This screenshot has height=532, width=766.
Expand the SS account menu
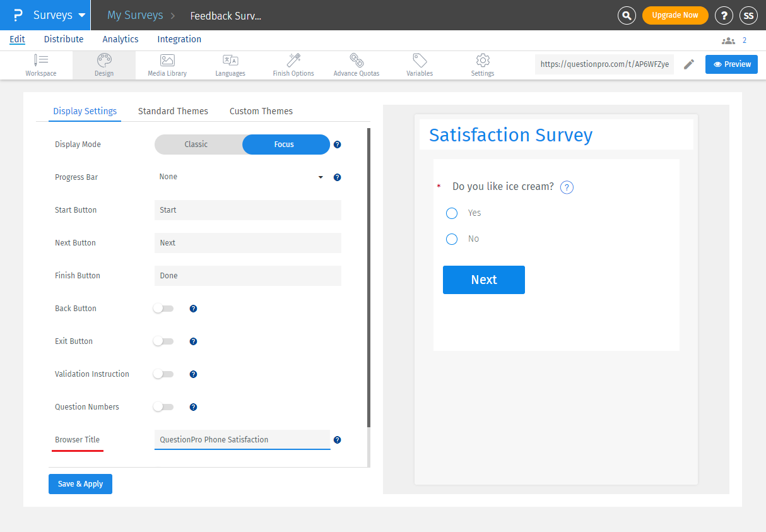click(x=748, y=15)
